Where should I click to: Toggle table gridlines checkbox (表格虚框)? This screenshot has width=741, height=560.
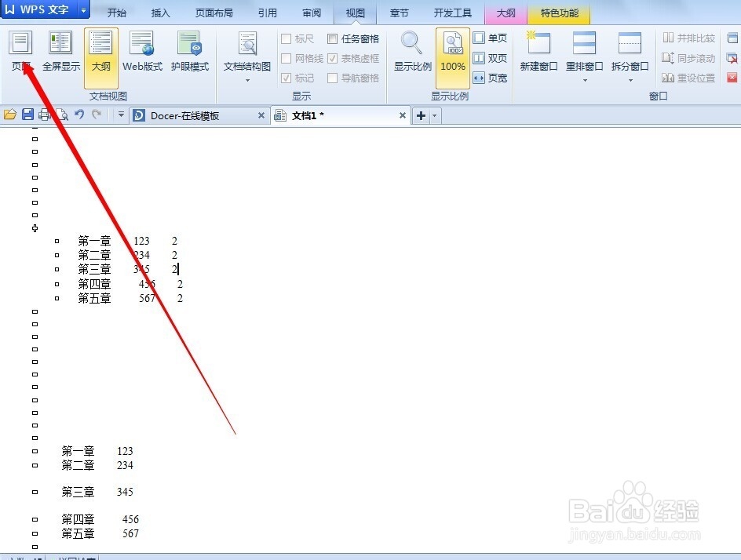coord(332,58)
